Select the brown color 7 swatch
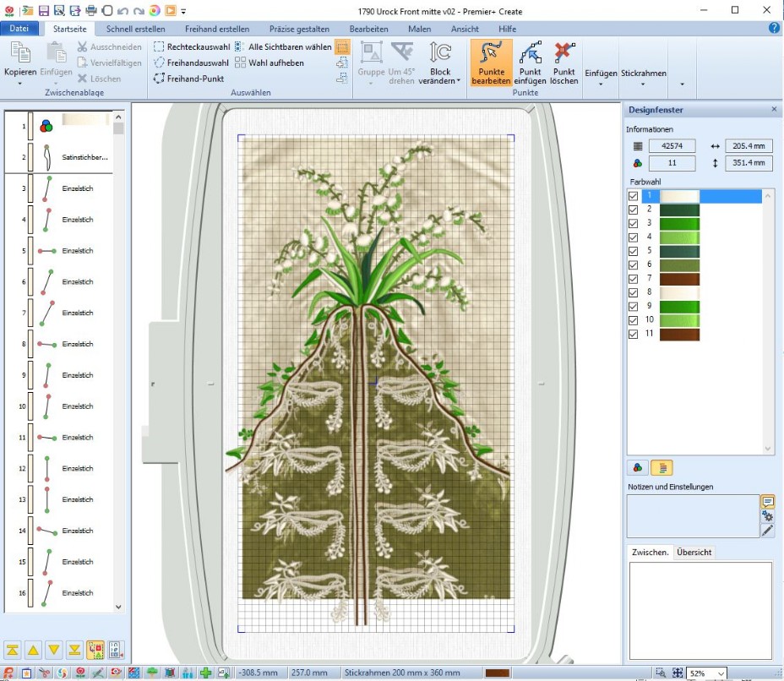The width and height of the screenshot is (784, 681). click(x=679, y=279)
